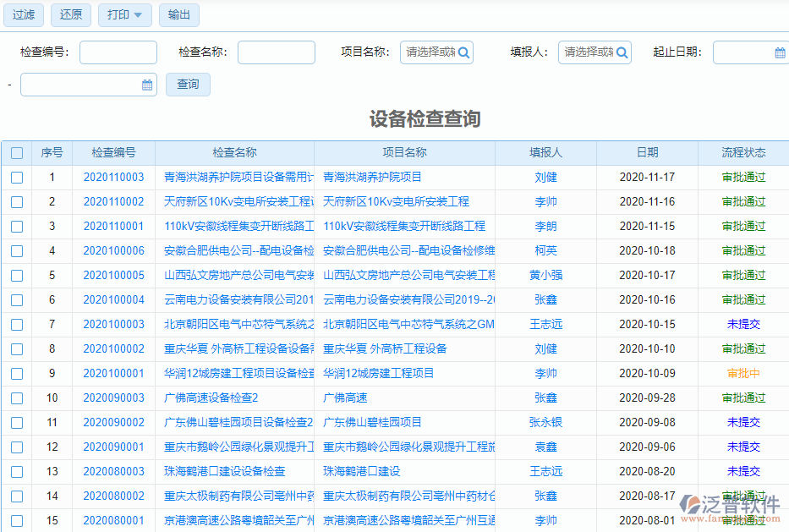The image size is (789, 532).
Task: Open the calendar icon in 起止日期 field
Action: pos(780,52)
